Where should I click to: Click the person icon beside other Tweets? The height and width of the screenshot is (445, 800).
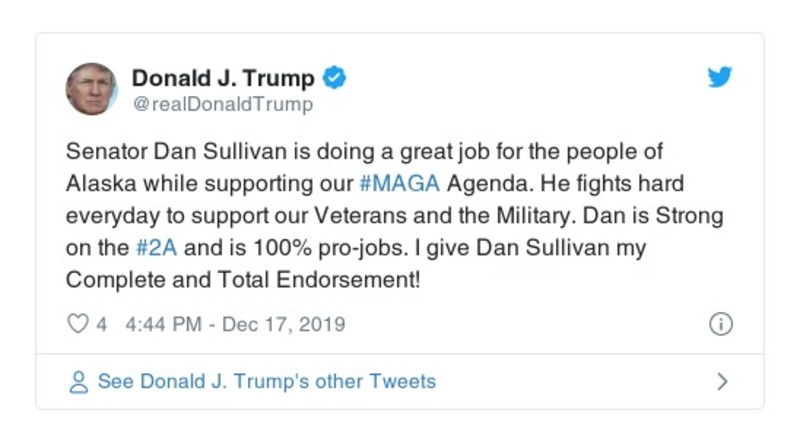pyautogui.click(x=78, y=382)
